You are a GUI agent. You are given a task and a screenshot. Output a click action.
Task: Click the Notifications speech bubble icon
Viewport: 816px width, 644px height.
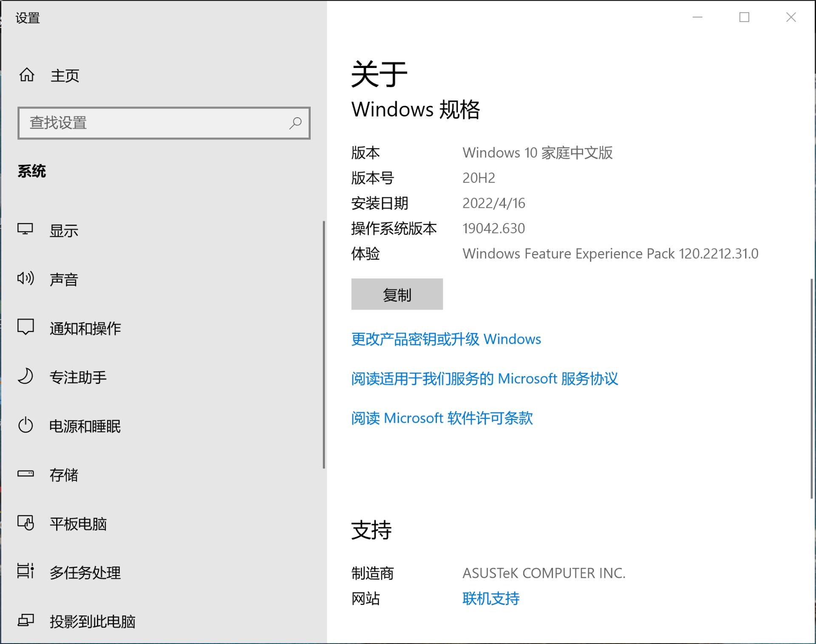click(x=25, y=327)
